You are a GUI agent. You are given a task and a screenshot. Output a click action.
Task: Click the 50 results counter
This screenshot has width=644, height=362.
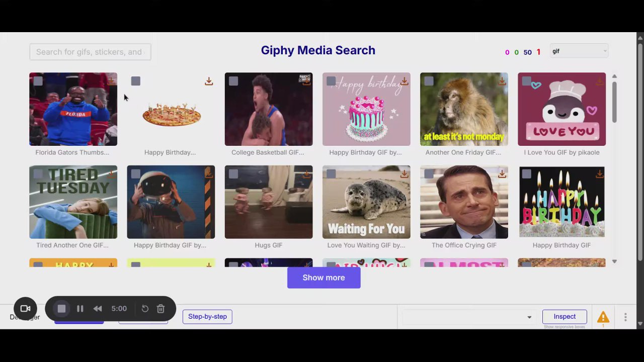point(527,52)
